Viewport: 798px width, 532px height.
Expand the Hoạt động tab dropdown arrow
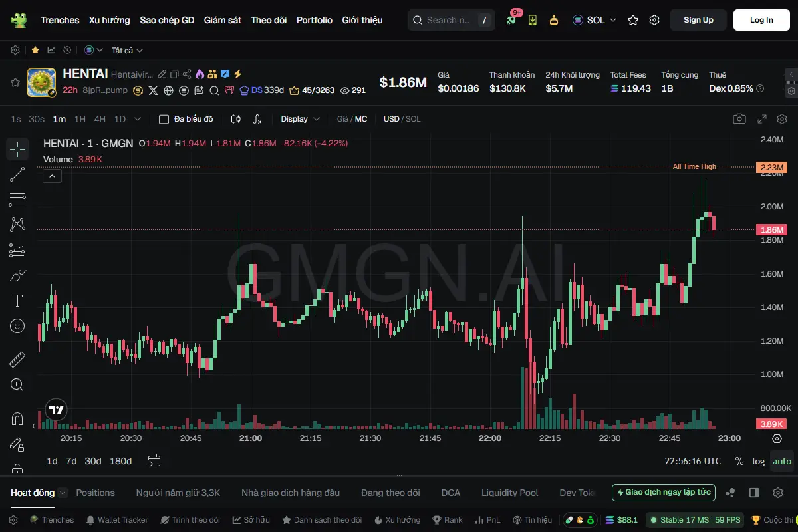(x=63, y=493)
